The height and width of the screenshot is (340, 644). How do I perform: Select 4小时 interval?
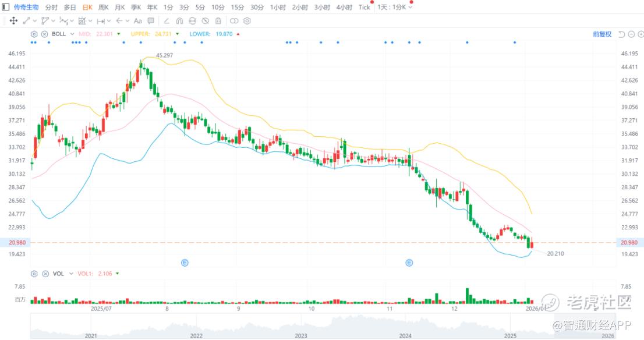pos(344,8)
